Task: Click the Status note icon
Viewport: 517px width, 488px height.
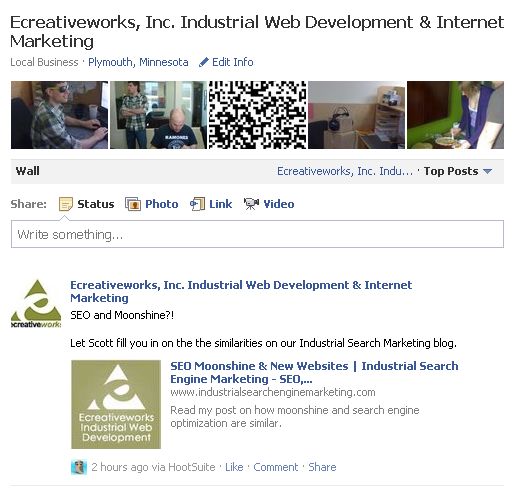Action: [65, 204]
